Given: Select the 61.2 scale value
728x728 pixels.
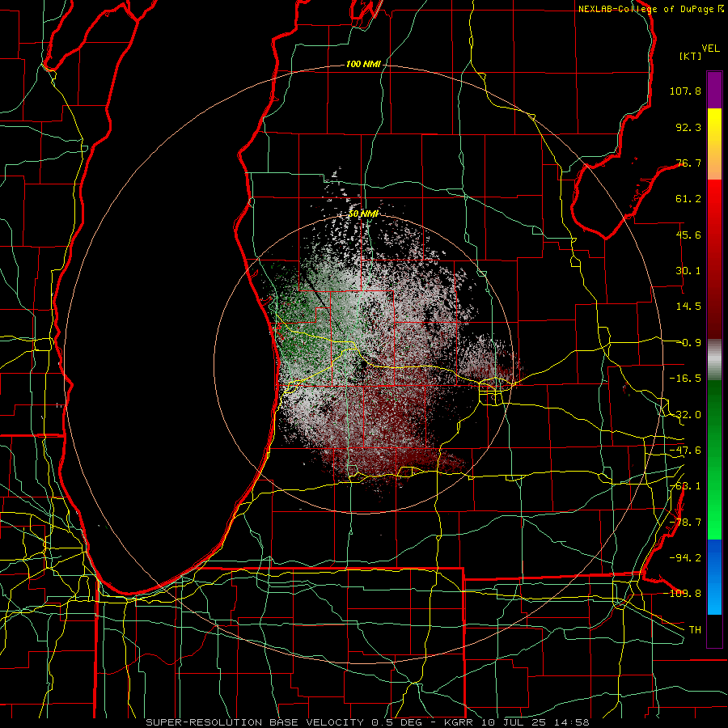Looking at the screenshot, I should click(688, 199).
